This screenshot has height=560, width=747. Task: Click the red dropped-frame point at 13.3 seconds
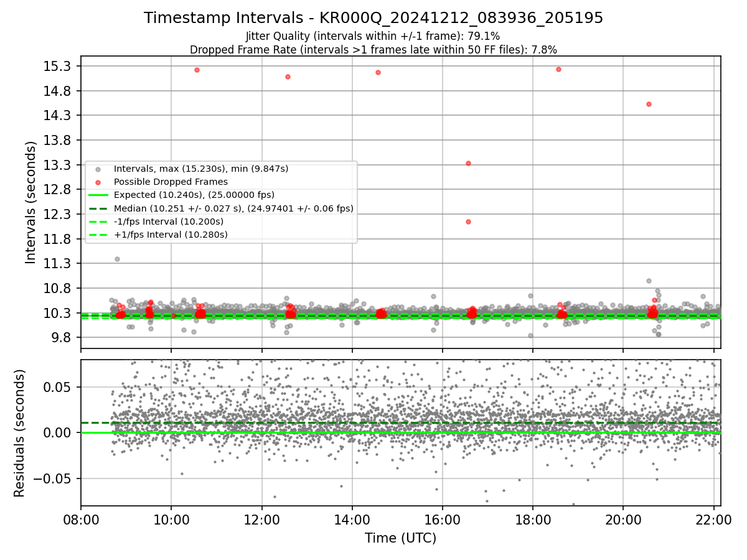468,163
